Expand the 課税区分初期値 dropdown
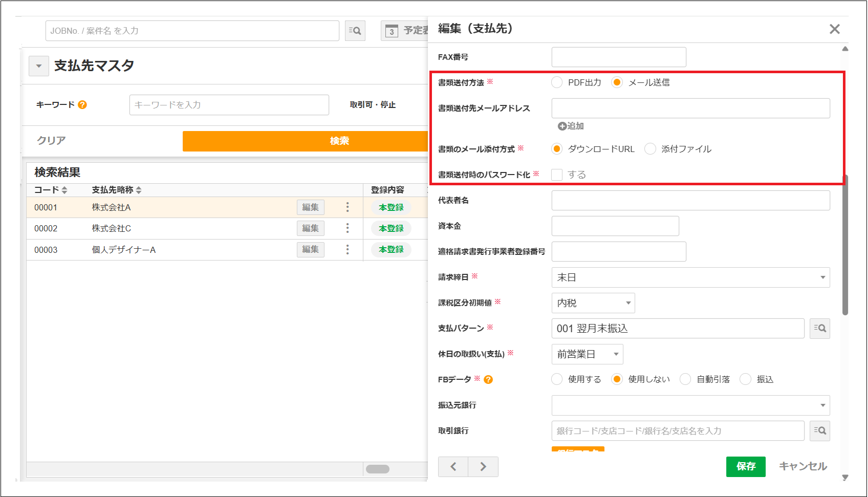The width and height of the screenshot is (868, 497). pyautogui.click(x=593, y=303)
